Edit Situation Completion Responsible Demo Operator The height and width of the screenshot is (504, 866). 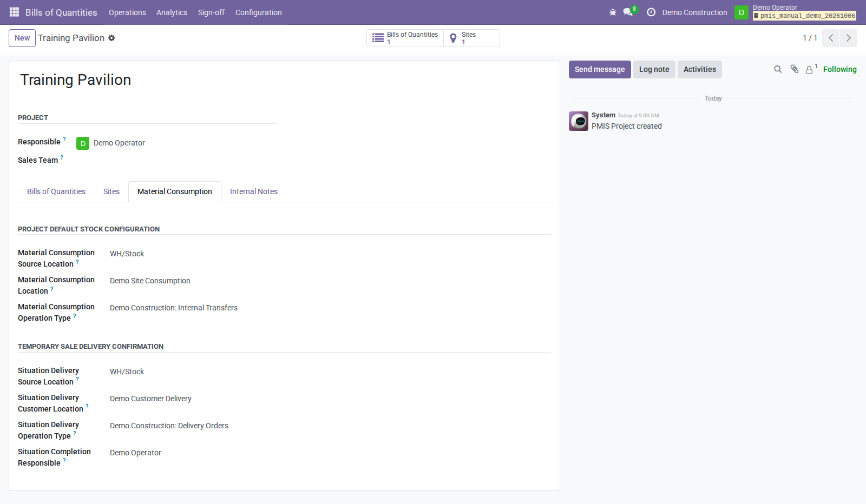pyautogui.click(x=330, y=453)
